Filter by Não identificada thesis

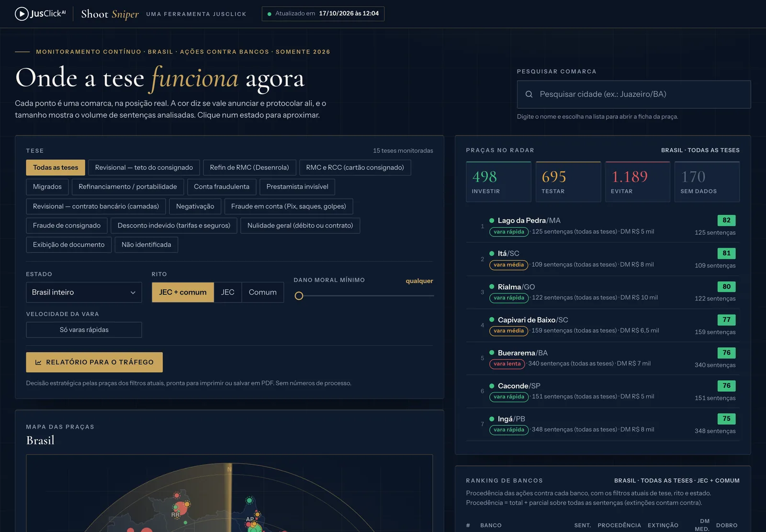[x=146, y=245]
